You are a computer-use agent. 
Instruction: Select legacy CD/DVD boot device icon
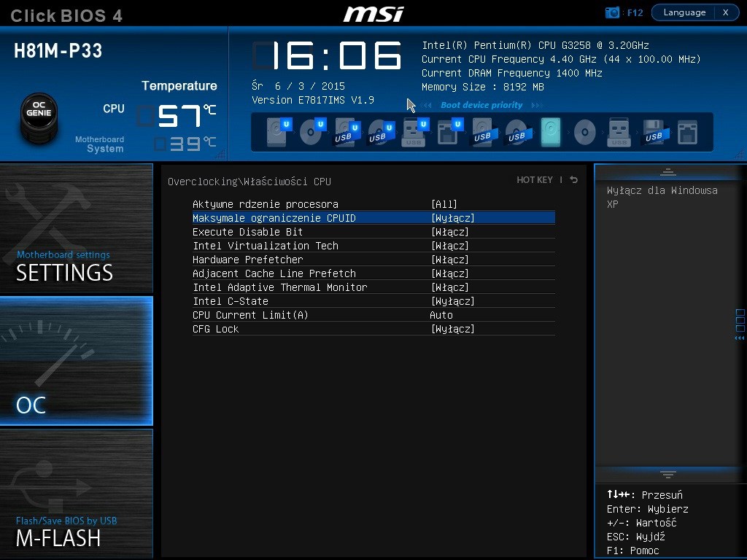[585, 132]
